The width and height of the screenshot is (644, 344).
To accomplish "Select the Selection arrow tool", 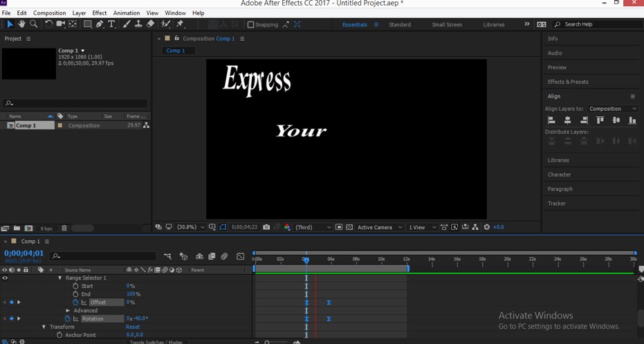I will (x=10, y=24).
